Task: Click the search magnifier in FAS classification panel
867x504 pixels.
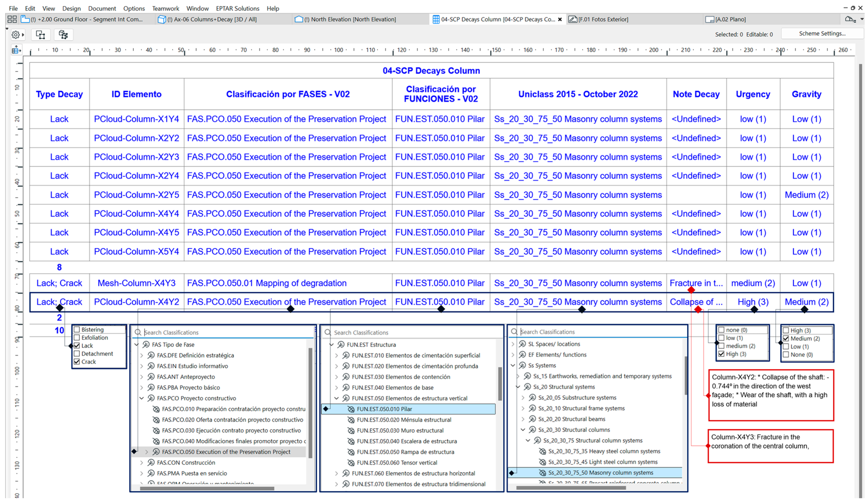Action: 138,332
